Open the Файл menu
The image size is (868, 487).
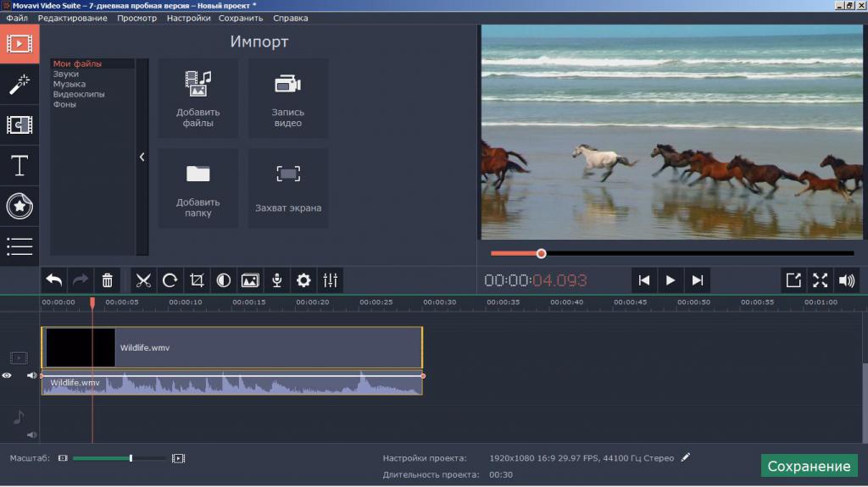tap(17, 18)
